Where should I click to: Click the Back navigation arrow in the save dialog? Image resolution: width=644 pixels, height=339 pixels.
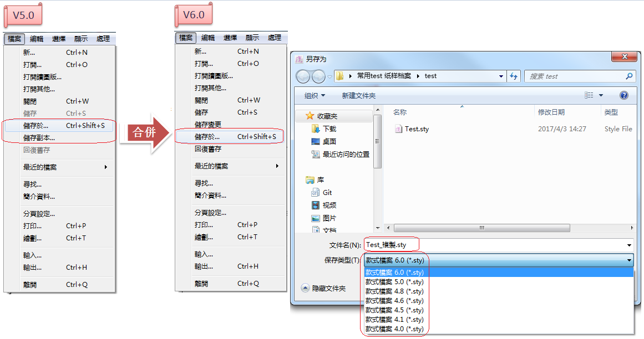coord(303,76)
